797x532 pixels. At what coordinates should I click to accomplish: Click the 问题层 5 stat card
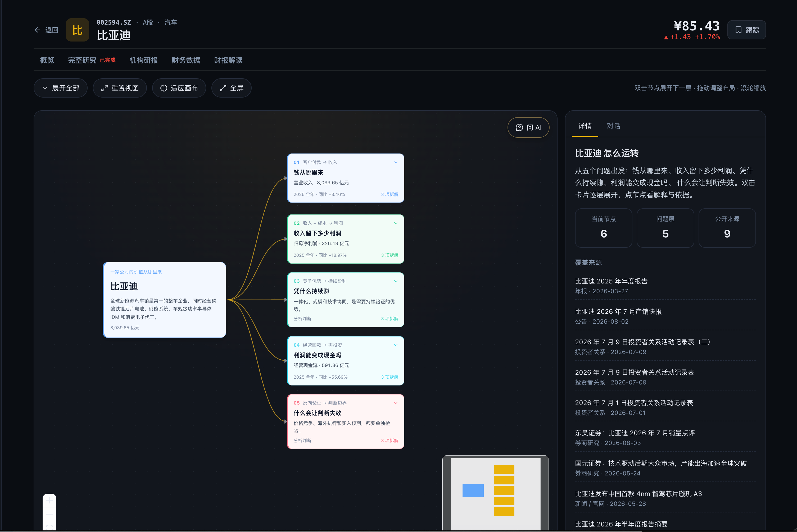coord(665,228)
